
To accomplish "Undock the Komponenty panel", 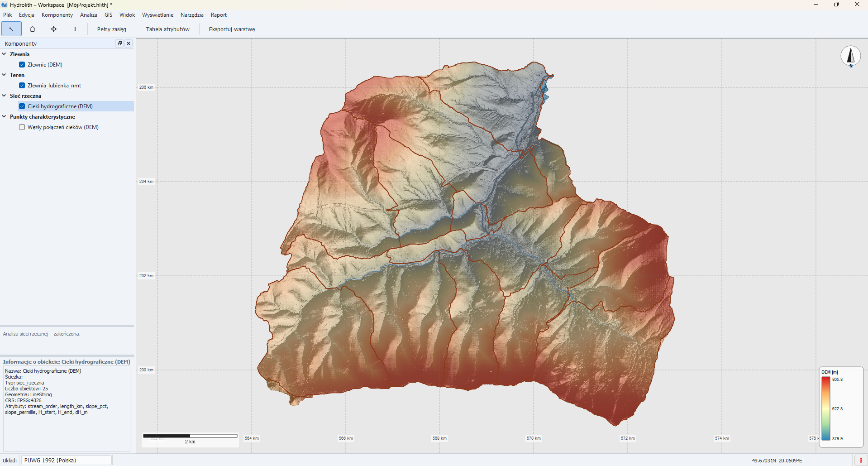I will coord(120,43).
